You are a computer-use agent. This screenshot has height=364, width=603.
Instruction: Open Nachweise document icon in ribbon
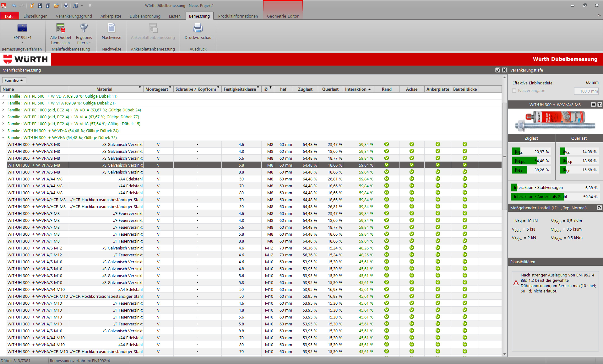111,28
